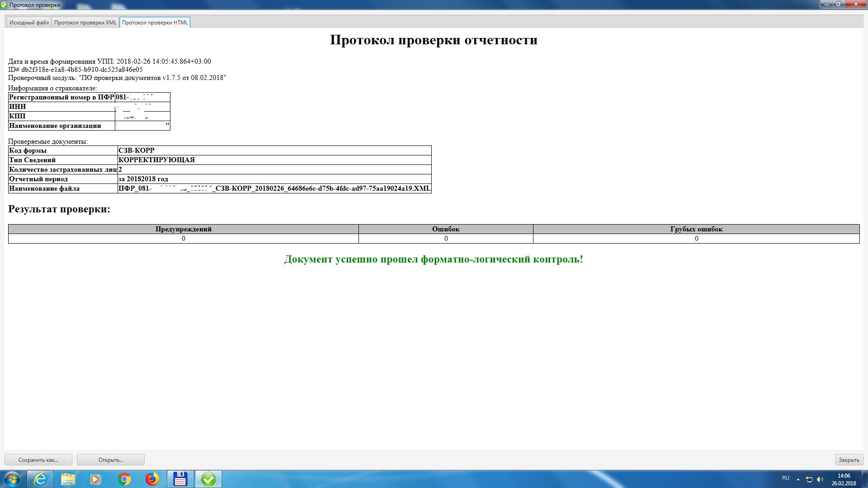868x488 pixels.
Task: Click the Закрыть button
Action: 849,460
